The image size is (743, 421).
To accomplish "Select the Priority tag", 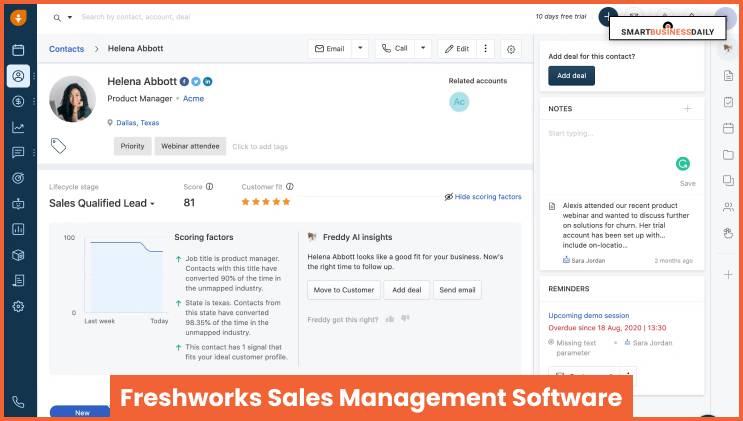I will (x=132, y=146).
